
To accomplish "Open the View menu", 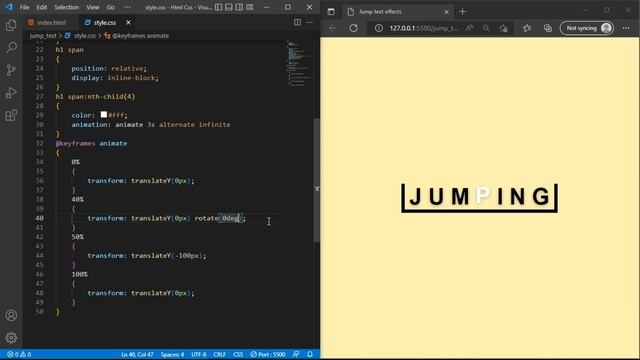I will tap(93, 7).
